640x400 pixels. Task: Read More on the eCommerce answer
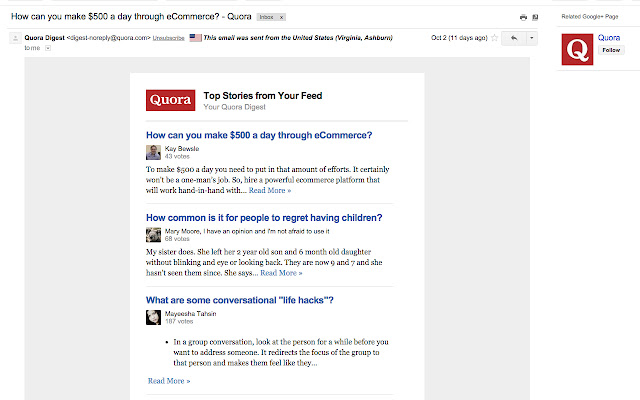[x=270, y=191]
